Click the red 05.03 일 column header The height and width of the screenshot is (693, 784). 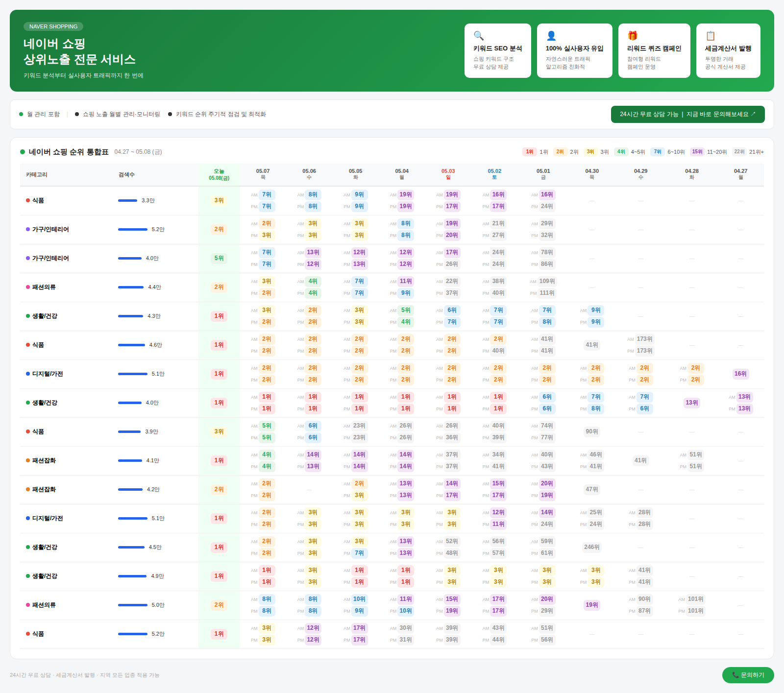[448, 174]
